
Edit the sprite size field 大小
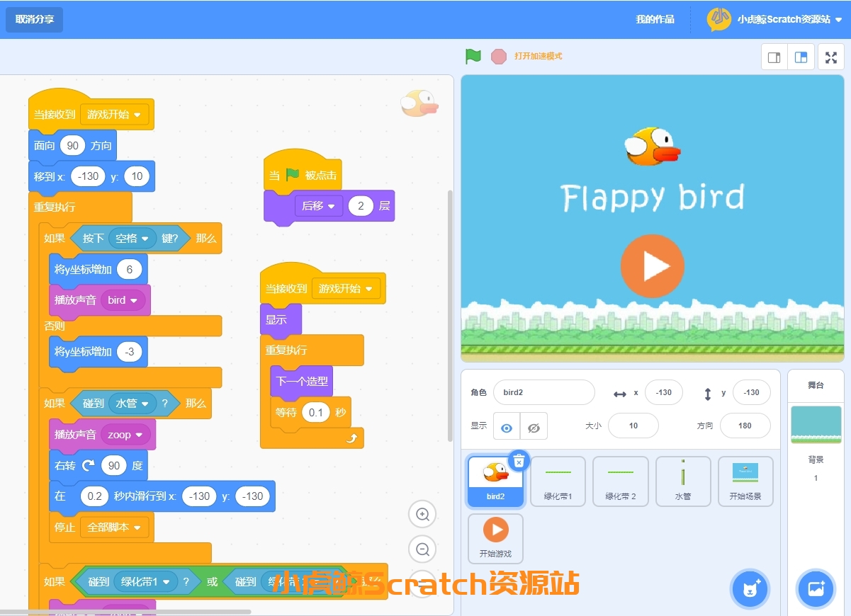[633, 426]
